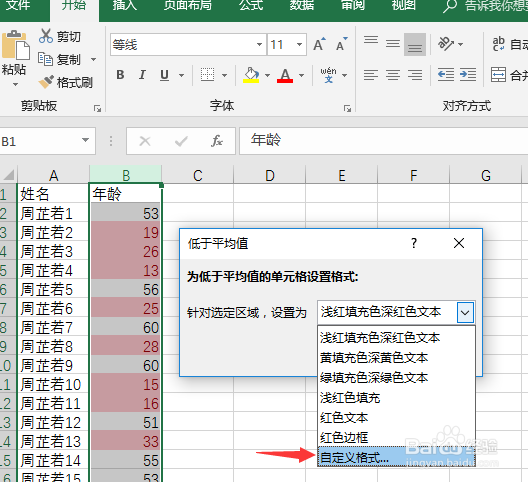
Task: Click the phonetic guide wén icon
Action: pos(328,75)
